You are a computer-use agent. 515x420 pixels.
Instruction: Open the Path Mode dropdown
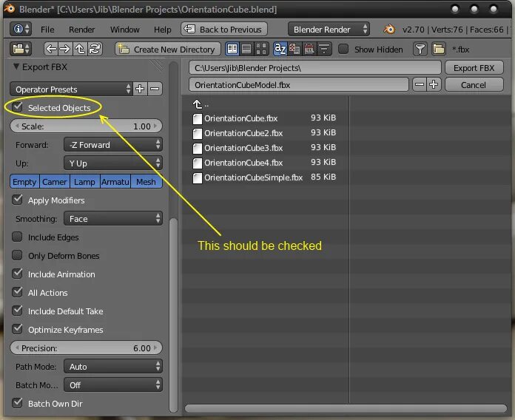113,366
